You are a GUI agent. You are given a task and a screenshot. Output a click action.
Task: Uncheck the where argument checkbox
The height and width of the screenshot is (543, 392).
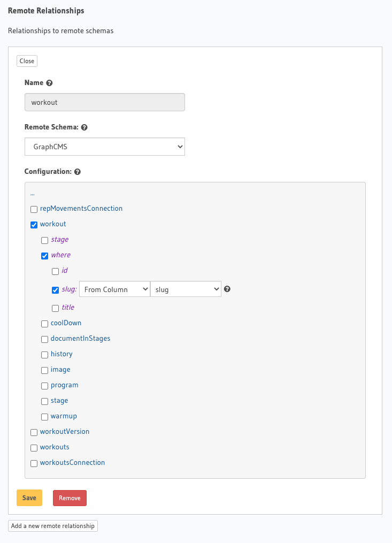click(45, 255)
